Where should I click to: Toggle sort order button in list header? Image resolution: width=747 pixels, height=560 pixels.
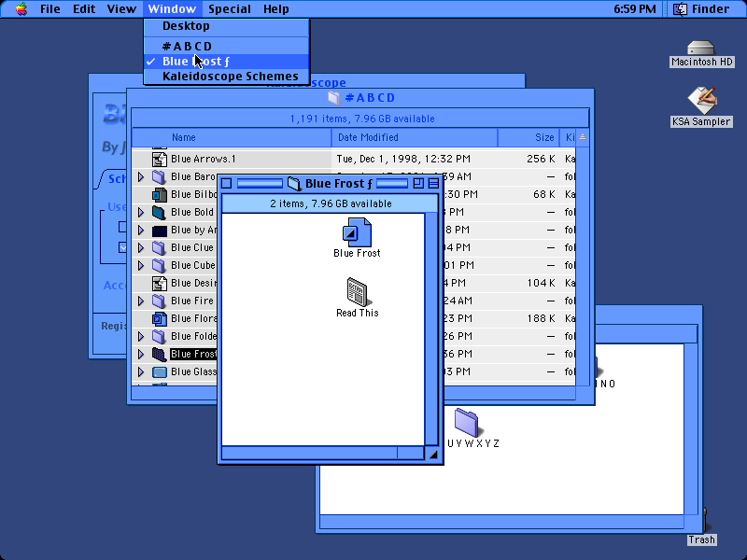pyautogui.click(x=582, y=137)
